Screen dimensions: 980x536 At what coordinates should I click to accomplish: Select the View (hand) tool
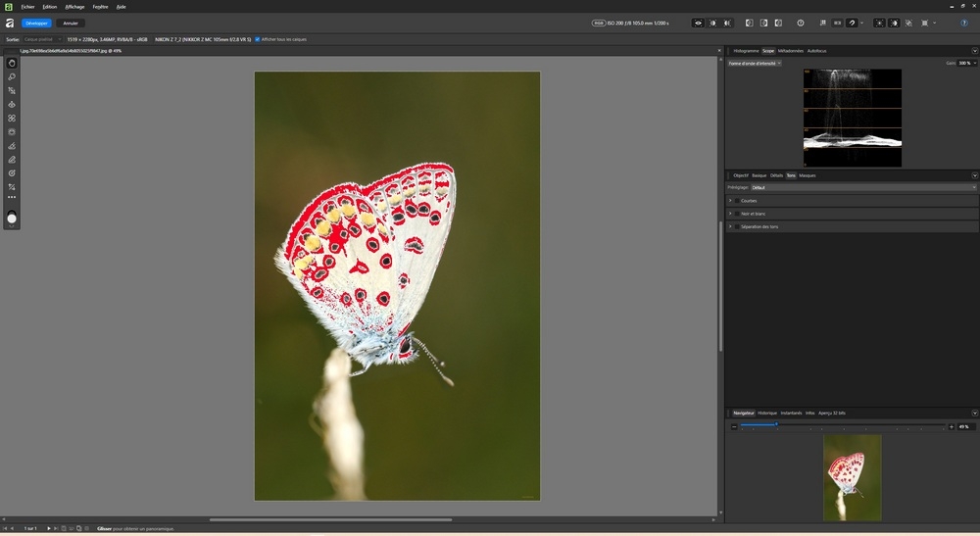tap(11, 63)
